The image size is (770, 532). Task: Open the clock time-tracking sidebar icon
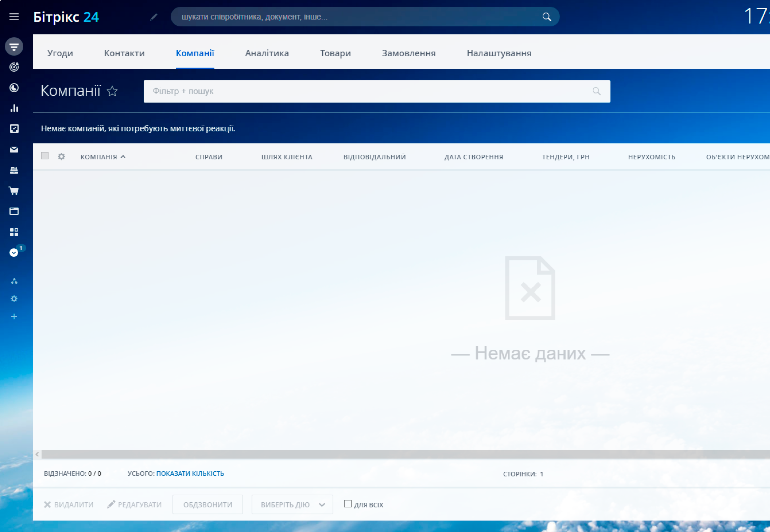14,88
